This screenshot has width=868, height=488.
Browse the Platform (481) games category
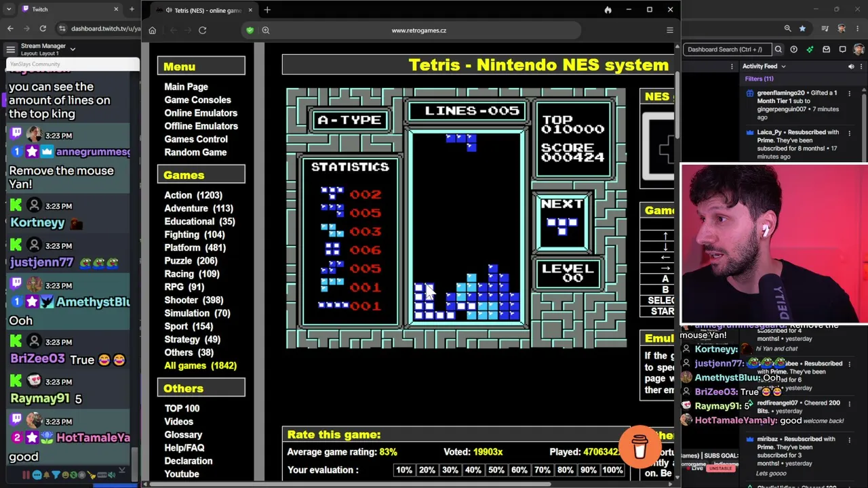(195, 247)
